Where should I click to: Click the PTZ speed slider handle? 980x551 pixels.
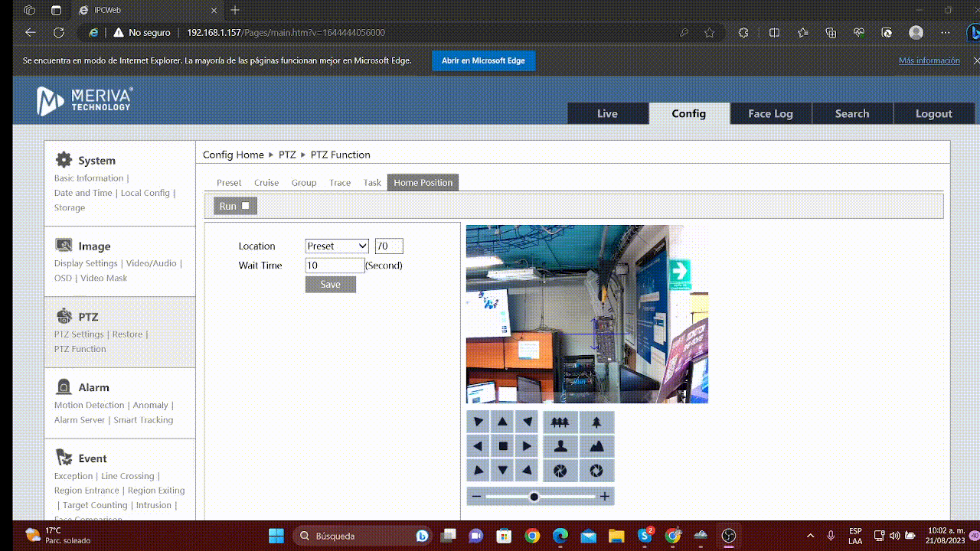point(534,497)
